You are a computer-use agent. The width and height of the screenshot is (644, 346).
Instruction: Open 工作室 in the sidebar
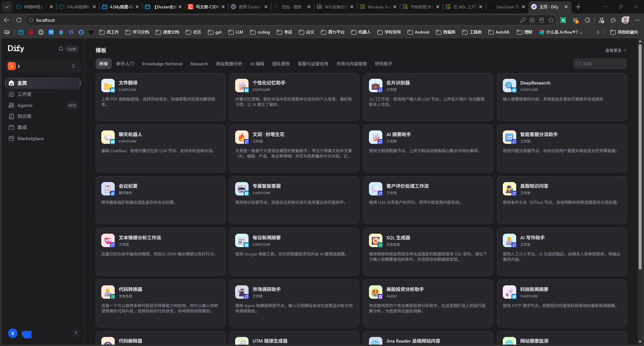pyautogui.click(x=43, y=94)
